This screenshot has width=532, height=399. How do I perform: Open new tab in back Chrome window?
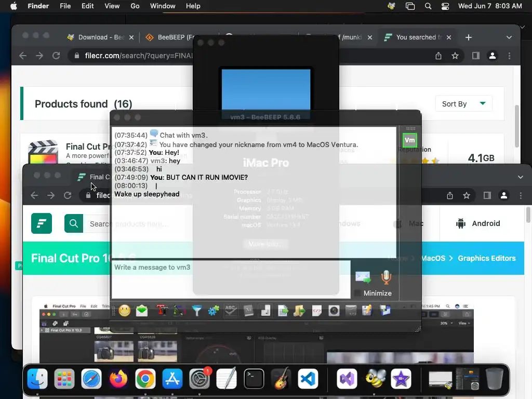[469, 37]
